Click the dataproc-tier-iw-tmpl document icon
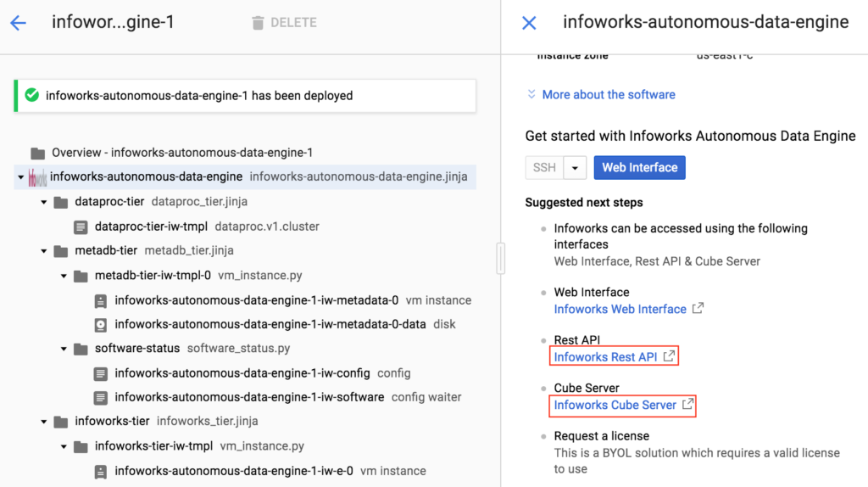The image size is (868, 487). tap(81, 227)
